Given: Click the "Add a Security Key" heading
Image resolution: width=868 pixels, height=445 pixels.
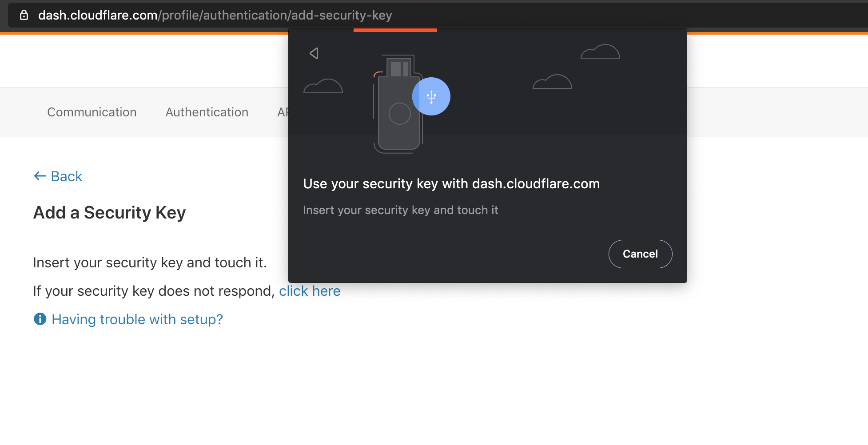Looking at the screenshot, I should point(109,213).
